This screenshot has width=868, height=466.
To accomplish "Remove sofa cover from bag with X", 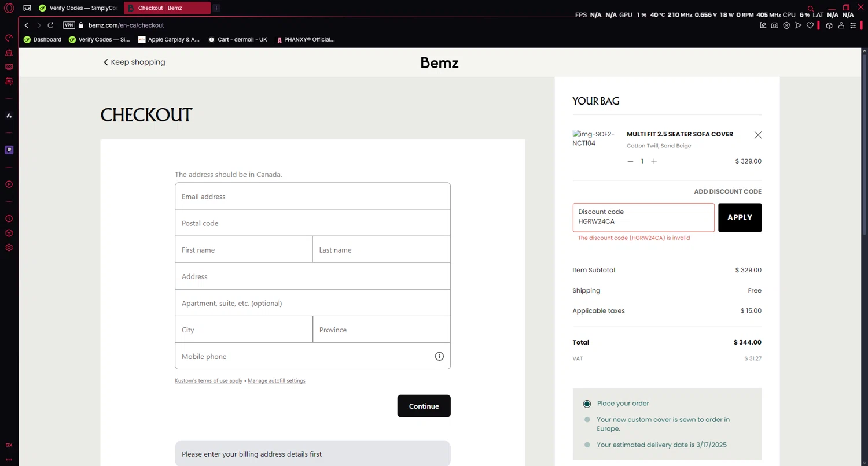I will [758, 135].
